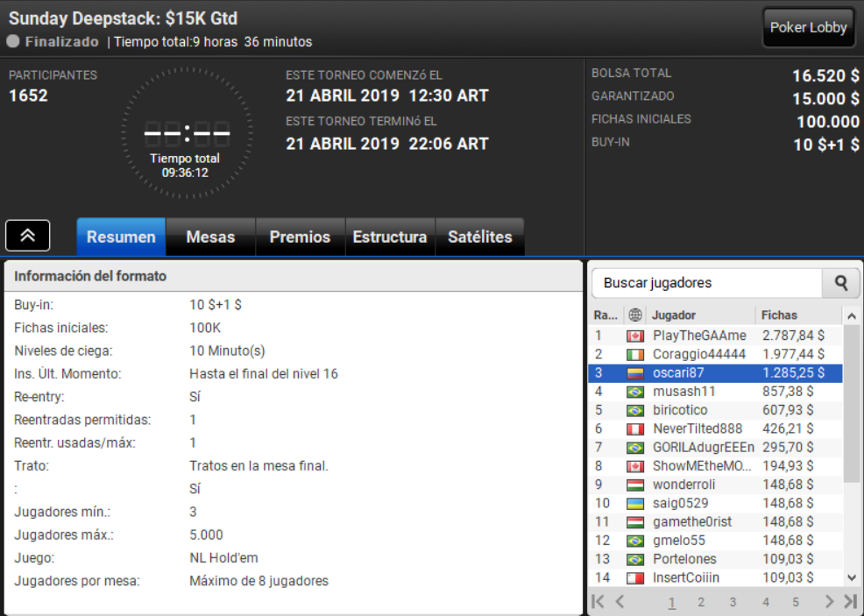
Task: Click the scroll up arrow in the player list
Action: point(852,315)
